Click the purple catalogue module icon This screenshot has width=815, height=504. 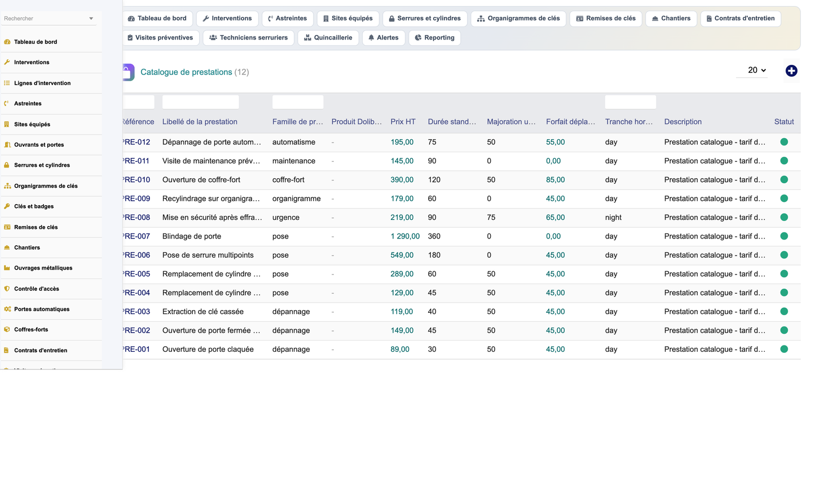[129, 72]
